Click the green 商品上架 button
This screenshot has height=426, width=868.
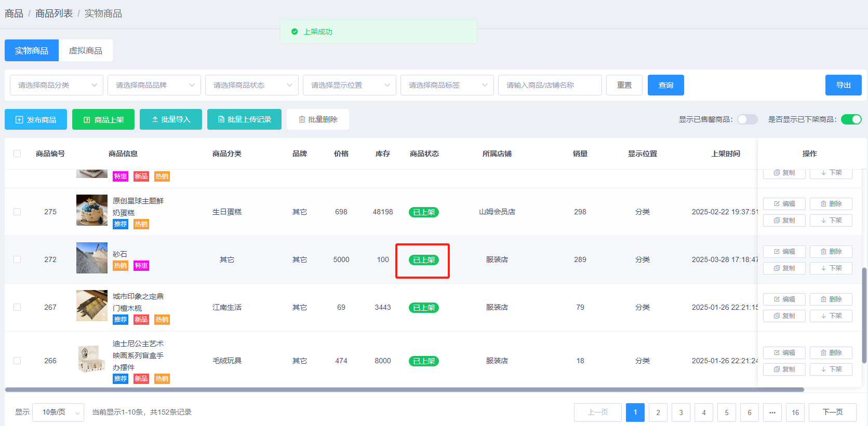(x=103, y=119)
